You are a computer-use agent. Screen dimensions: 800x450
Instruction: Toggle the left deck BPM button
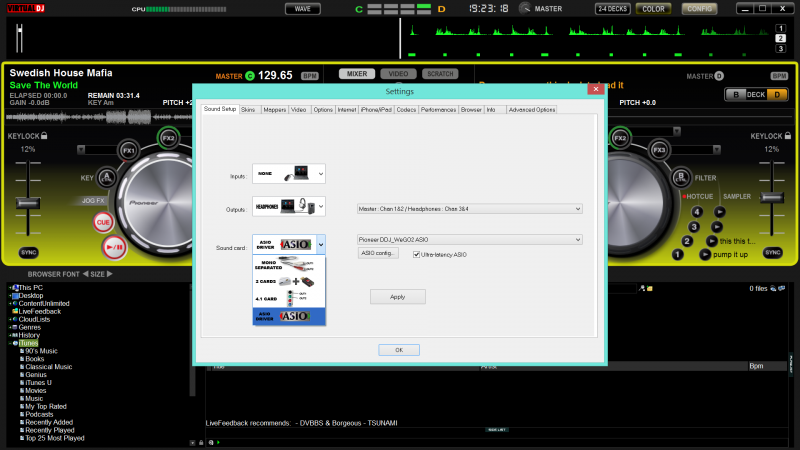coord(310,76)
